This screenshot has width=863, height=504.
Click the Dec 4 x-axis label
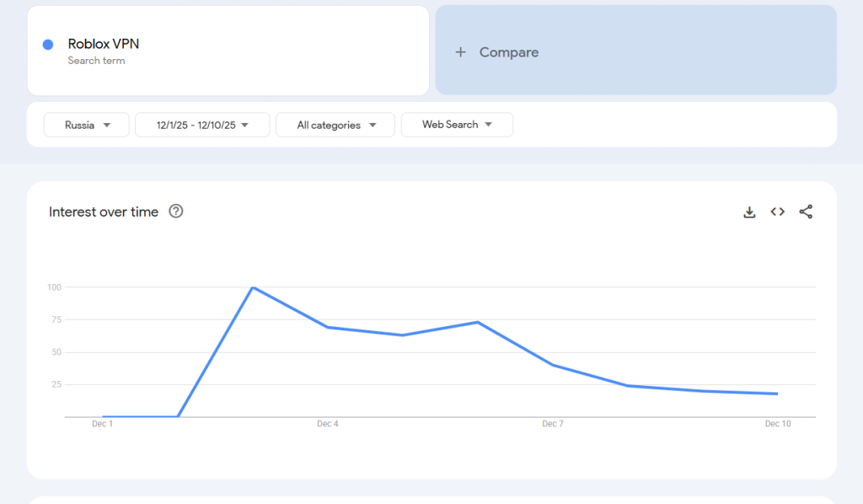tap(328, 424)
